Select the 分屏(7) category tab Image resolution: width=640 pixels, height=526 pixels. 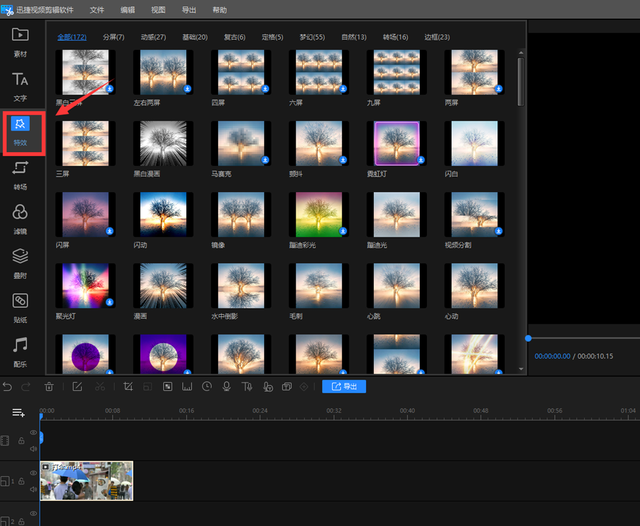pos(113,37)
